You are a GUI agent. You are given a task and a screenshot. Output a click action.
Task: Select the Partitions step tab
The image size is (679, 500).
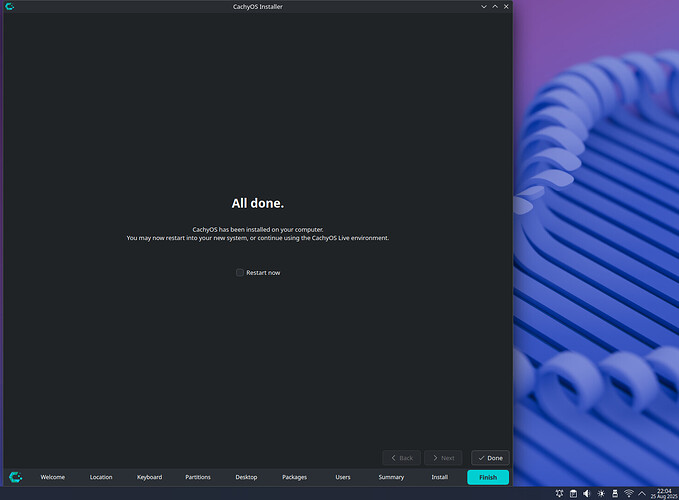(198, 477)
